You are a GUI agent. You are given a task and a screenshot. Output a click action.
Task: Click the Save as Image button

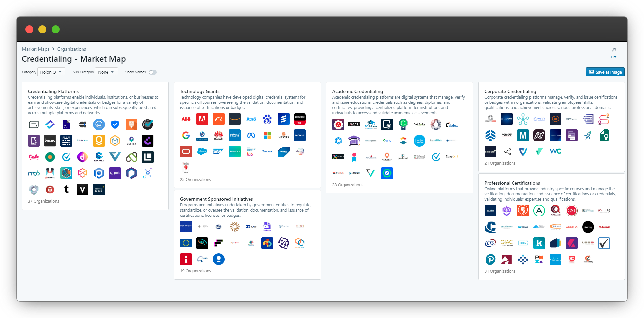point(605,72)
